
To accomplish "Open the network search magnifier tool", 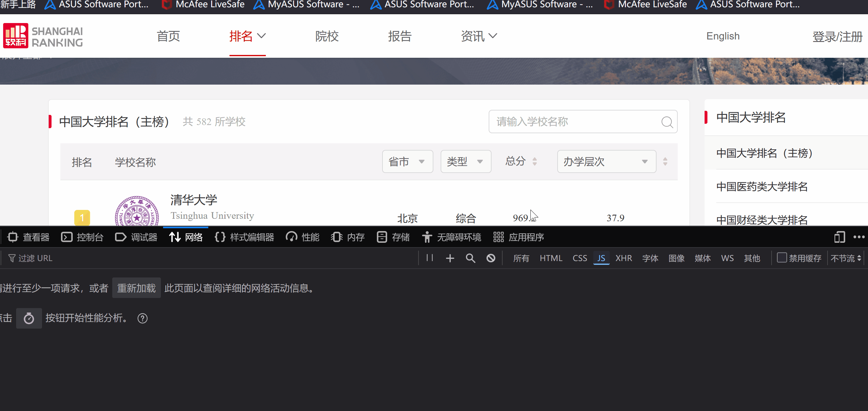I will (470, 258).
